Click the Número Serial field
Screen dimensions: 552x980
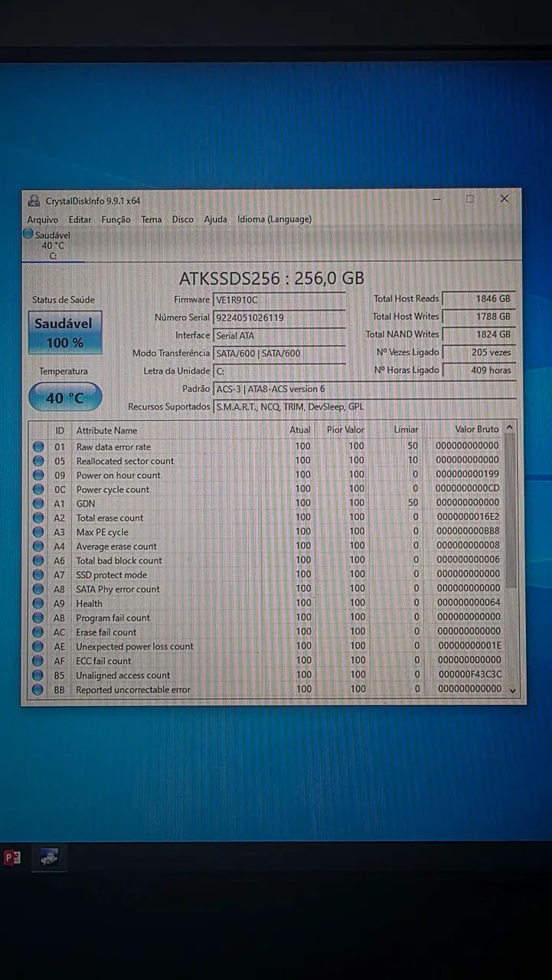[279, 317]
